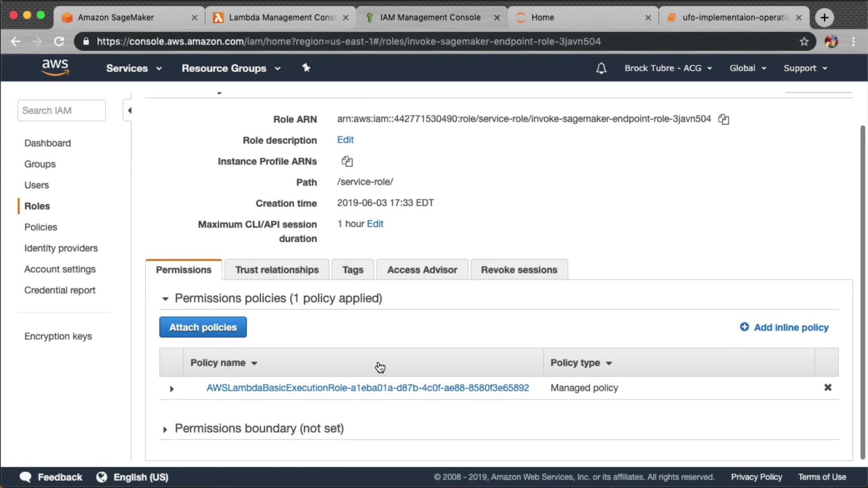
Task: Remove the AWSLambdaBasicExecutionRole policy with X
Action: [827, 387]
